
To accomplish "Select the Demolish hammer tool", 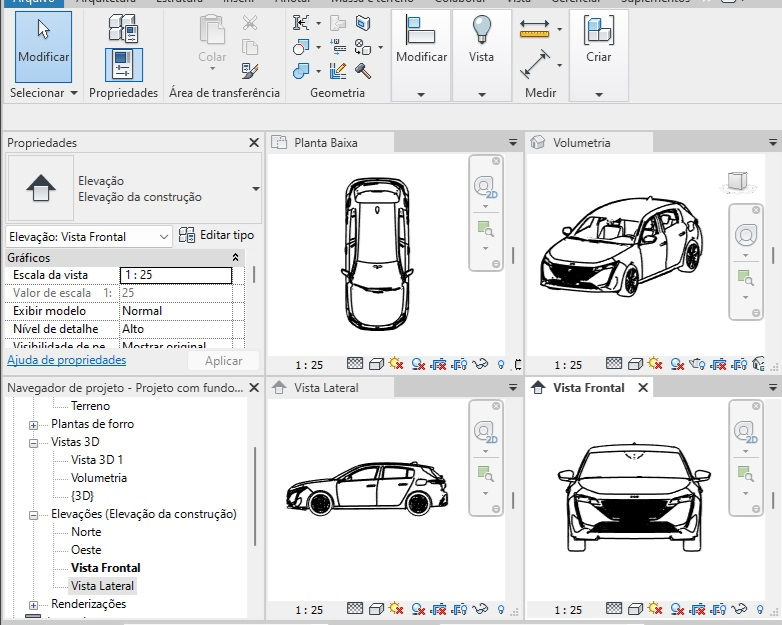I will pyautogui.click(x=363, y=71).
